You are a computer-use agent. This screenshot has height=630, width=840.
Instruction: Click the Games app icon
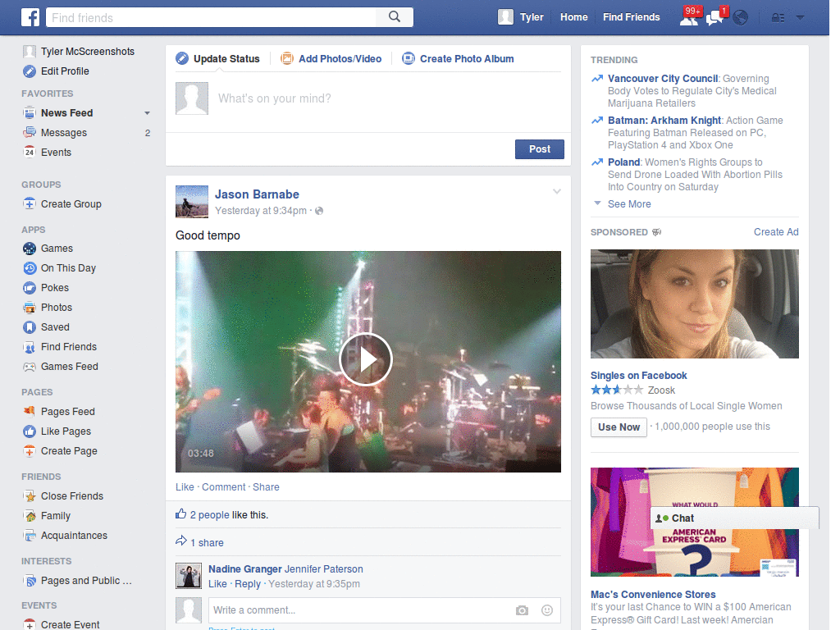[x=30, y=249]
